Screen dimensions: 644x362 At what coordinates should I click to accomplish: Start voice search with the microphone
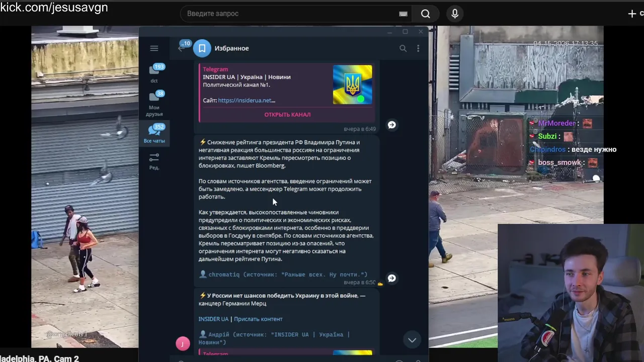455,14
